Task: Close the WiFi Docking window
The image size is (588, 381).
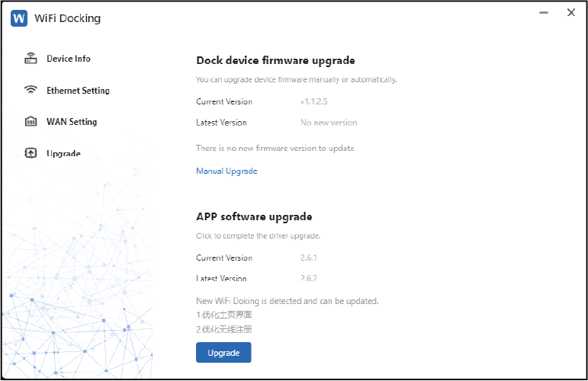Action: [570, 13]
